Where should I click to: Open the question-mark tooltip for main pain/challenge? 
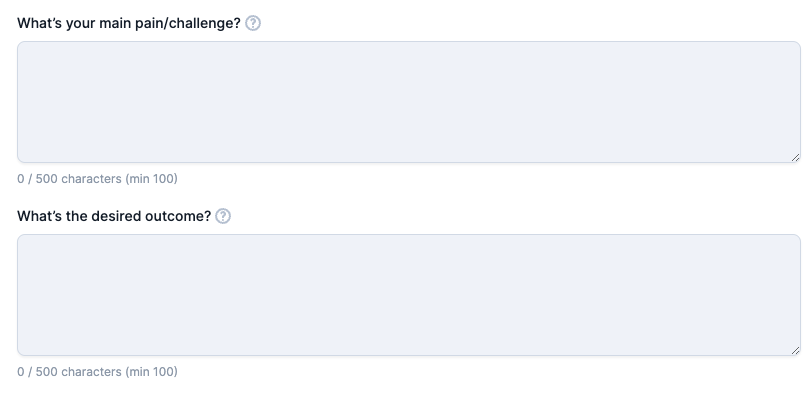[253, 23]
